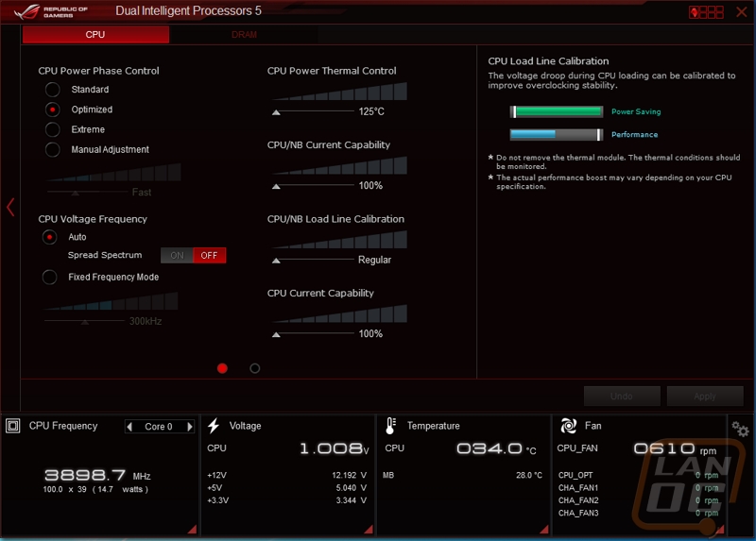This screenshot has width=756, height=541.
Task: Adjust CPU/NB Current Capability slider
Action: click(276, 186)
